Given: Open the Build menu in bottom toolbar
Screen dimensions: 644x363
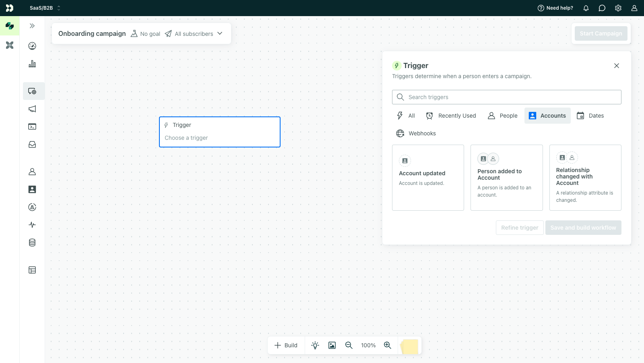Looking at the screenshot, I should 286,345.
